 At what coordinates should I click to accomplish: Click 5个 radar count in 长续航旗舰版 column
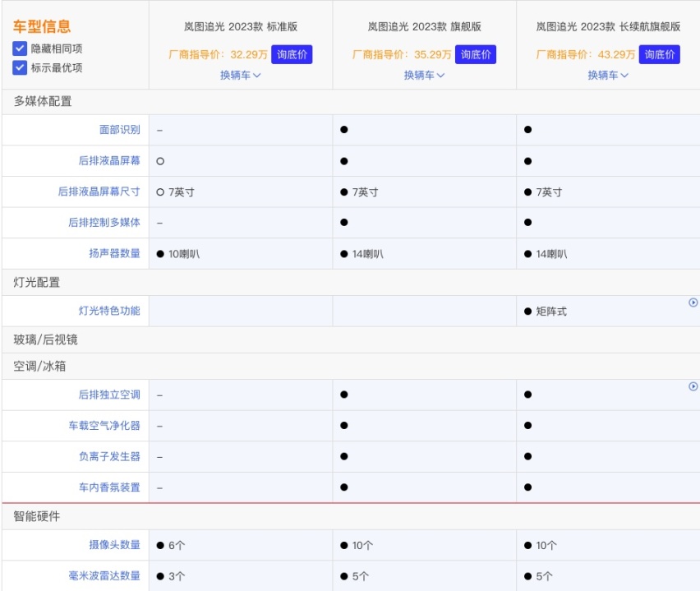point(544,576)
